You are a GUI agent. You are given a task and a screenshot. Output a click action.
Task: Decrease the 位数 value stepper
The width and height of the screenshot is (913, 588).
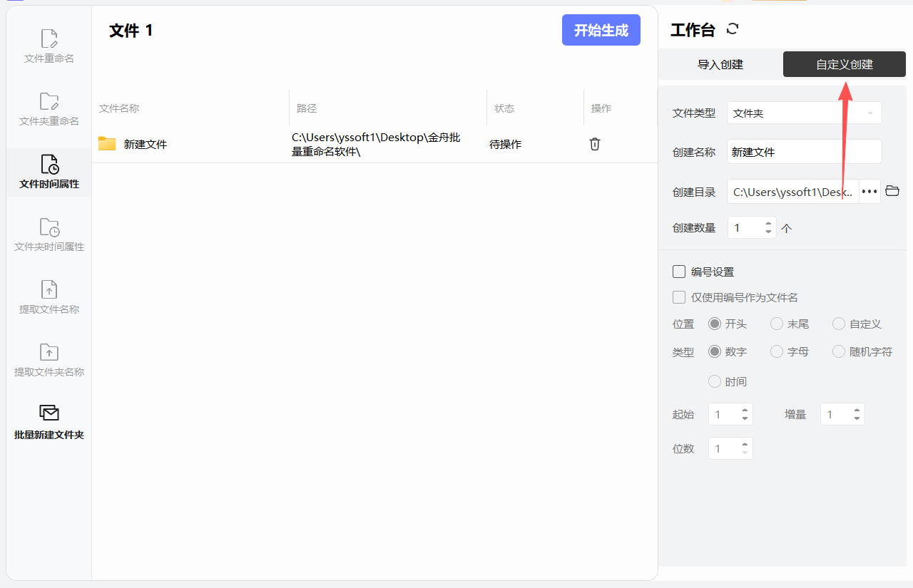(745, 453)
